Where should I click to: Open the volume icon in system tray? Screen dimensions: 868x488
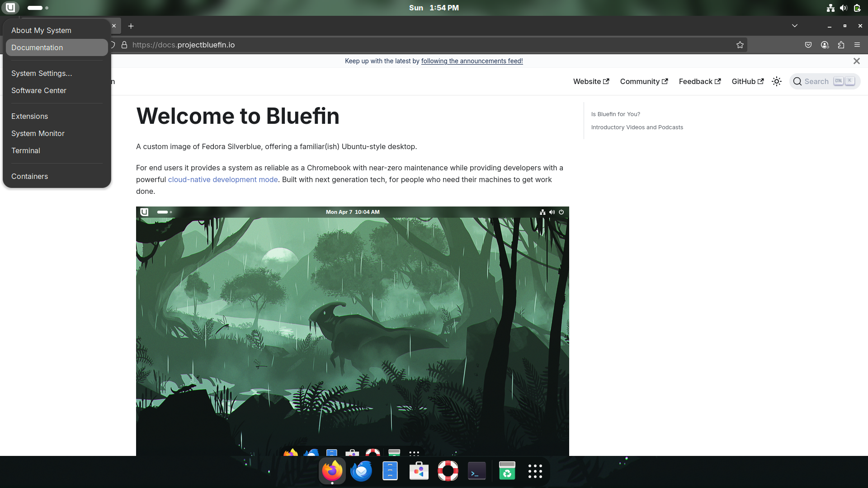pyautogui.click(x=844, y=8)
